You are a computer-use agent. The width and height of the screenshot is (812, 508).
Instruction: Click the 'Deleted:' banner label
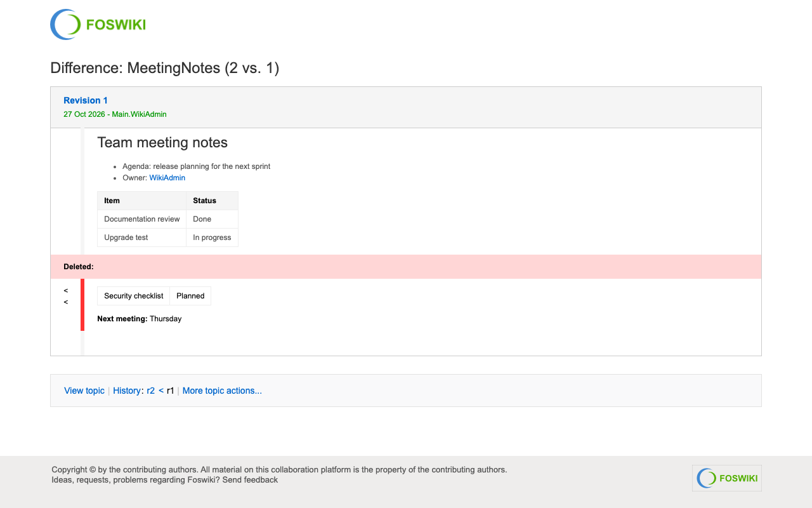[79, 267]
